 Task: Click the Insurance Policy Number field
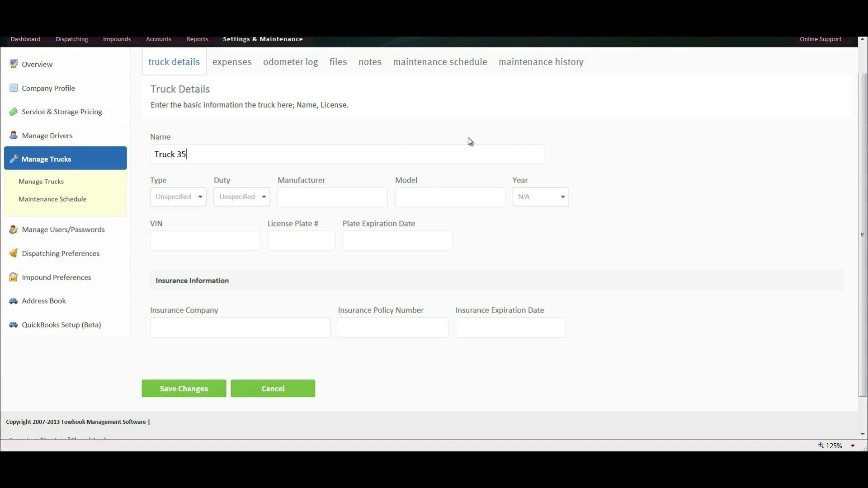click(393, 327)
